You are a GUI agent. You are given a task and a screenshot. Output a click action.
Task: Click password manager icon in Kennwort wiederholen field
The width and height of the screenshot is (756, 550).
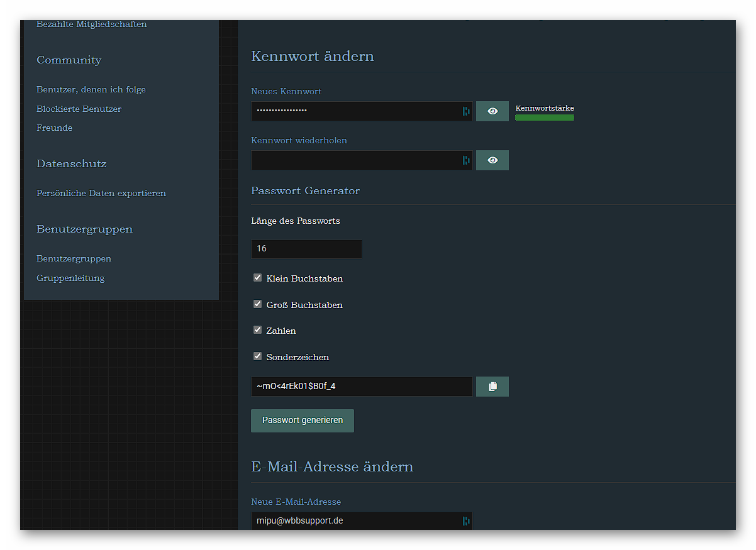point(466,160)
